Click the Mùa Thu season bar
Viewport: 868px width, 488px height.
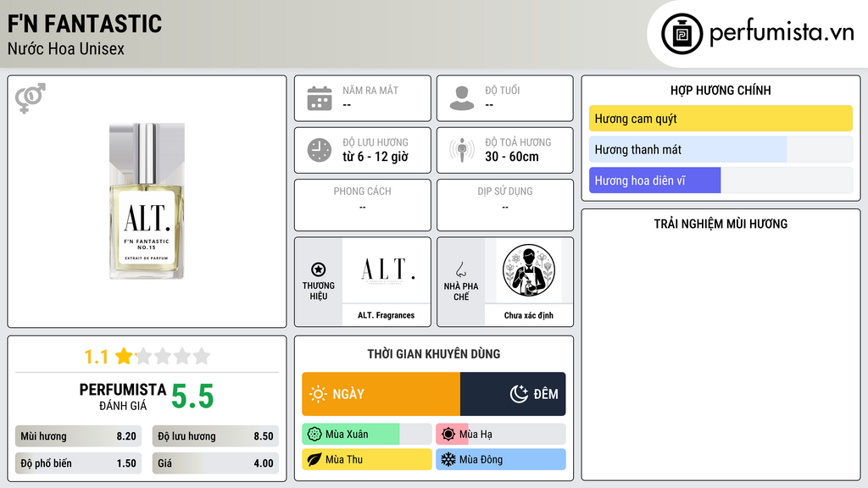(366, 459)
